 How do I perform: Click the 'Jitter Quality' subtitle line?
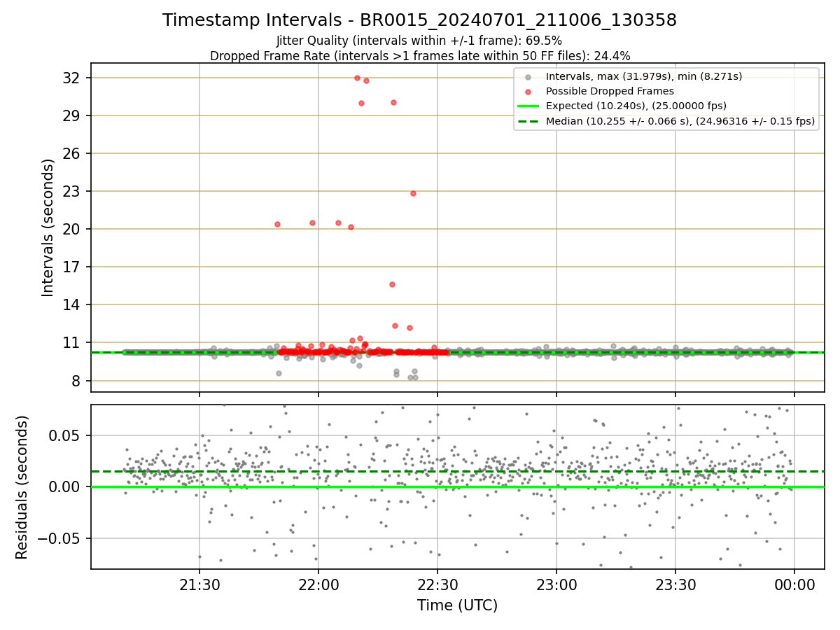(x=419, y=41)
